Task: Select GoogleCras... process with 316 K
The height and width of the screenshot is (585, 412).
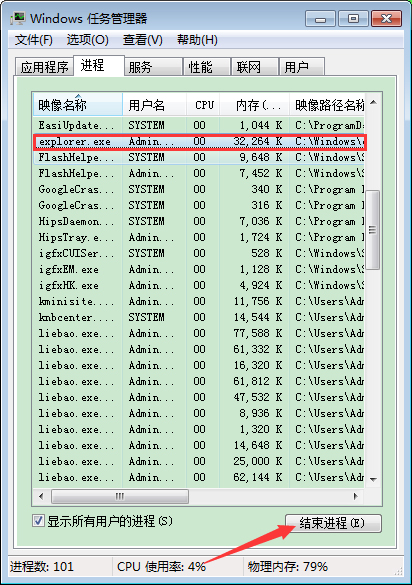Action: [199, 205]
